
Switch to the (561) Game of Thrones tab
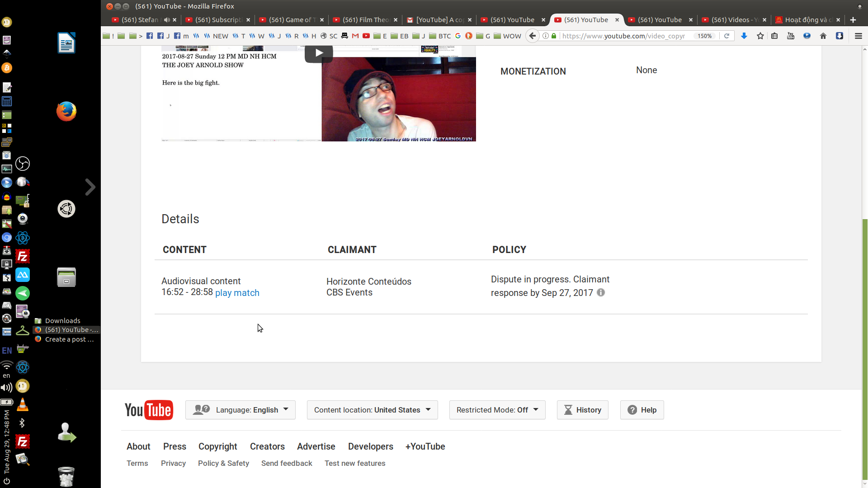coord(292,20)
